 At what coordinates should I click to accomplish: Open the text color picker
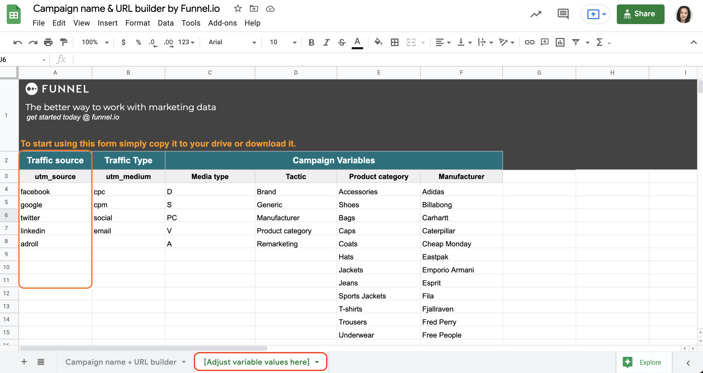pyautogui.click(x=357, y=43)
